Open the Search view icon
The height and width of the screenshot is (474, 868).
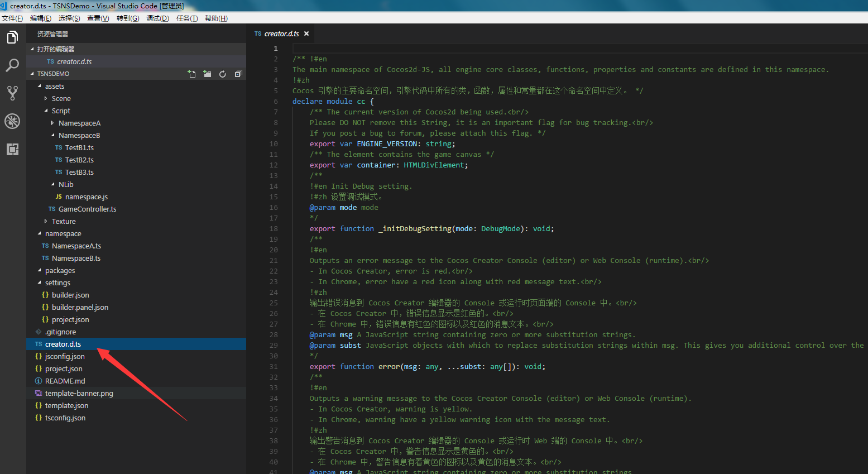pyautogui.click(x=12, y=65)
